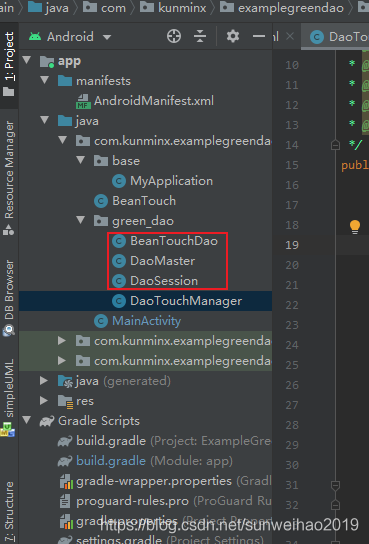Collapse the java folder arrow

44,121
